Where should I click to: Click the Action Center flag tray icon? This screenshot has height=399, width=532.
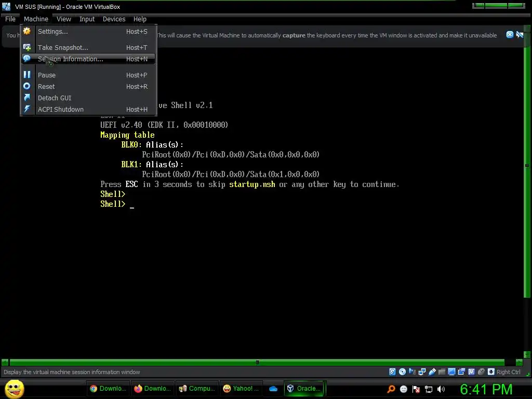coord(416,389)
